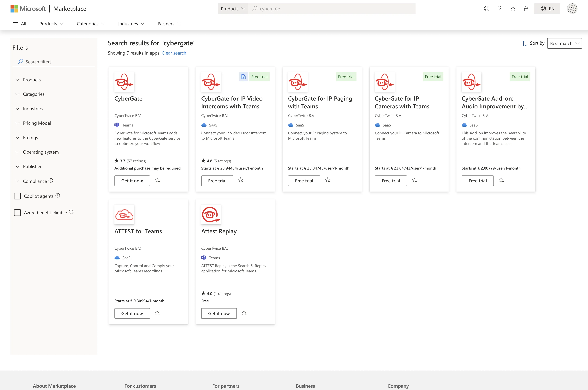Image resolution: width=588 pixels, height=390 pixels.
Task: Enable Azure benefit eligible checkbox
Action: [x=17, y=213]
